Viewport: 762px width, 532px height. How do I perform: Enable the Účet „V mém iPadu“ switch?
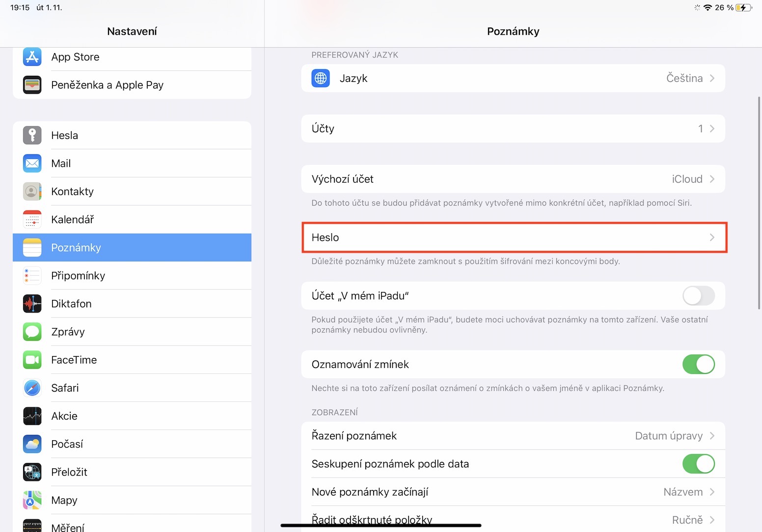click(x=698, y=296)
